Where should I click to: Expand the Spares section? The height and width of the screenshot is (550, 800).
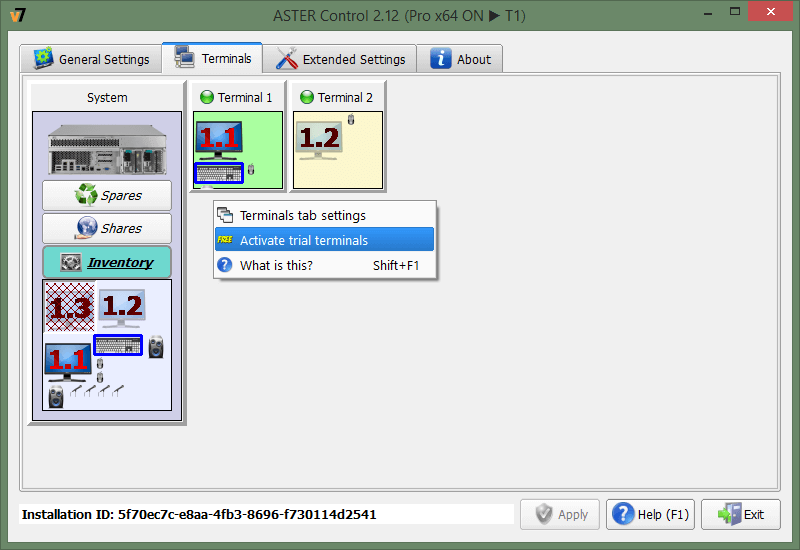(x=107, y=195)
